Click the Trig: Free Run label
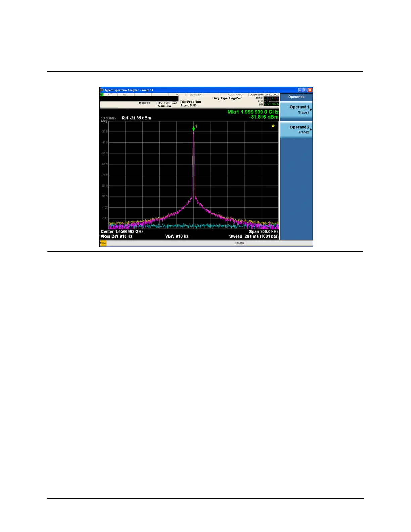 190,102
